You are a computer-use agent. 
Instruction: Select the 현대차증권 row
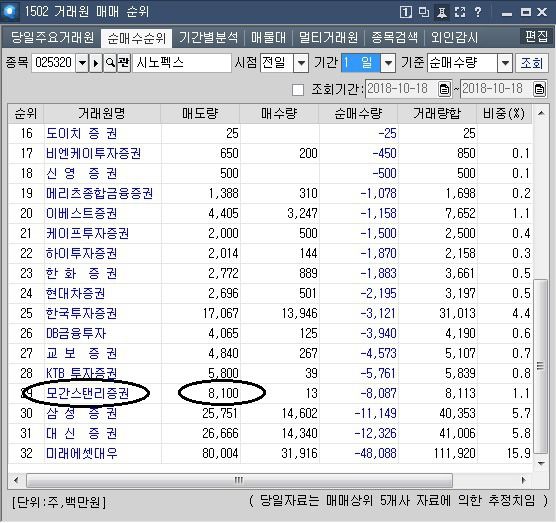tap(270, 294)
